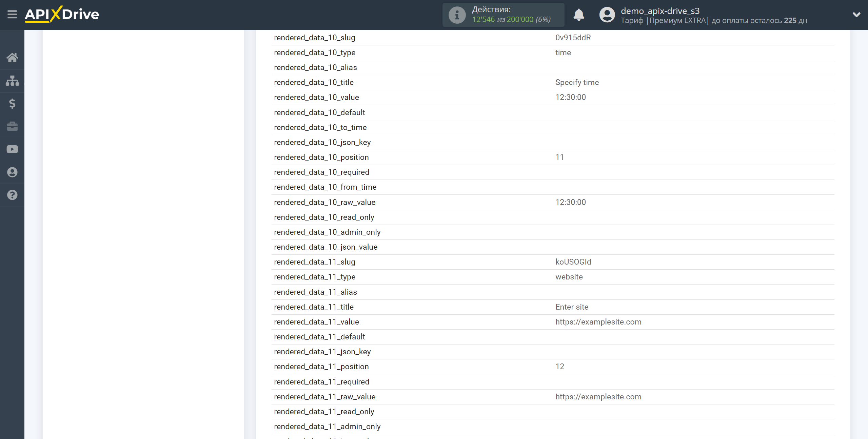Open the briefcase services icon

[12, 126]
